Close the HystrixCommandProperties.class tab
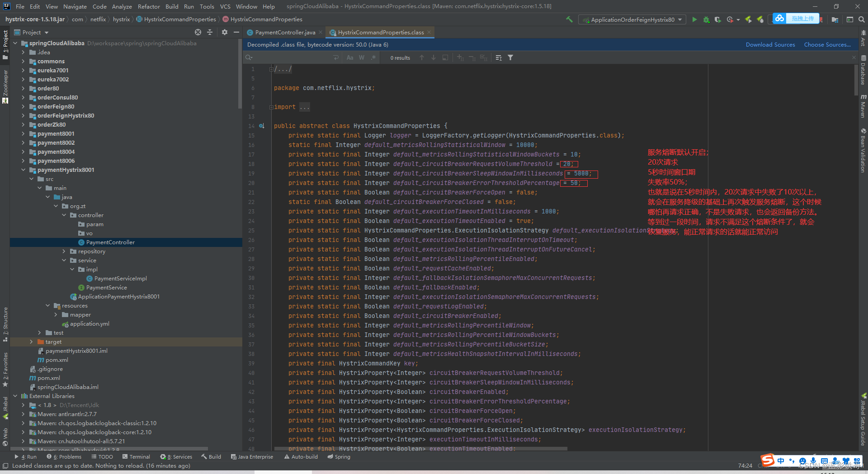The width and height of the screenshot is (868, 474). click(x=429, y=32)
